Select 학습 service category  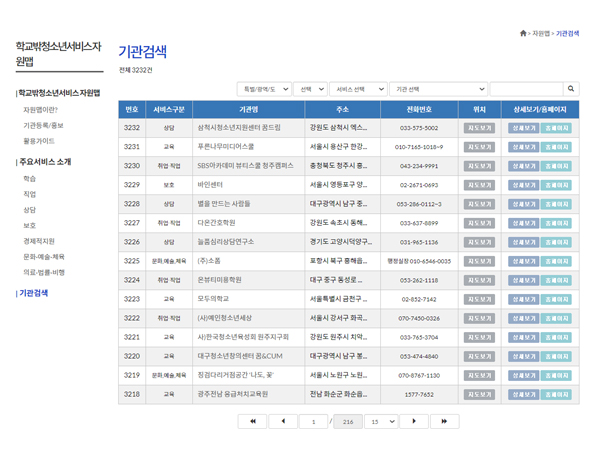click(x=29, y=179)
